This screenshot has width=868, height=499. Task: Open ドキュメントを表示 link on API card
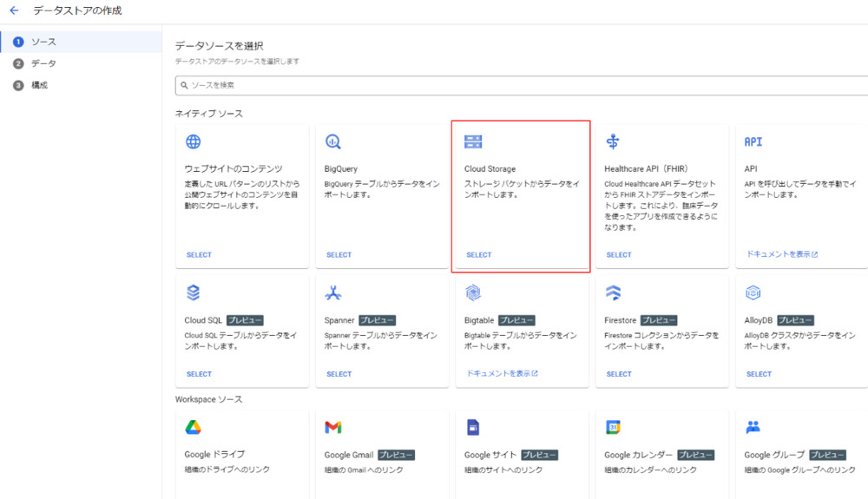pyautogui.click(x=782, y=254)
